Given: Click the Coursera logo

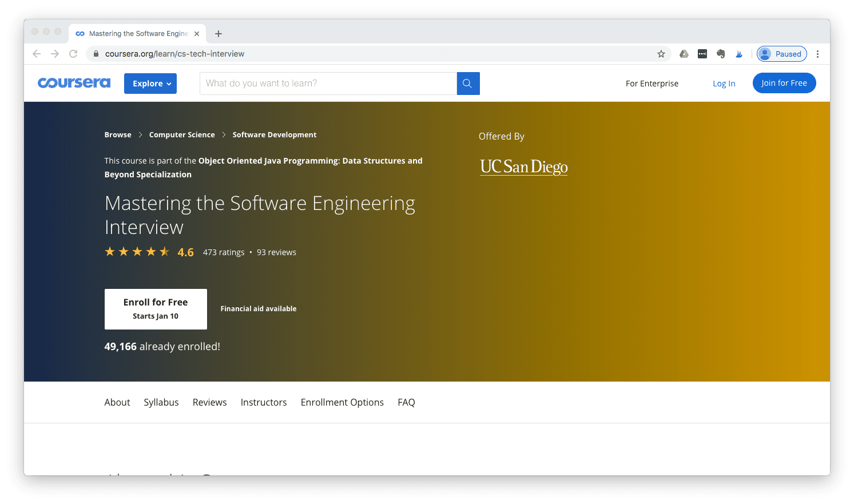Looking at the screenshot, I should pos(74,83).
